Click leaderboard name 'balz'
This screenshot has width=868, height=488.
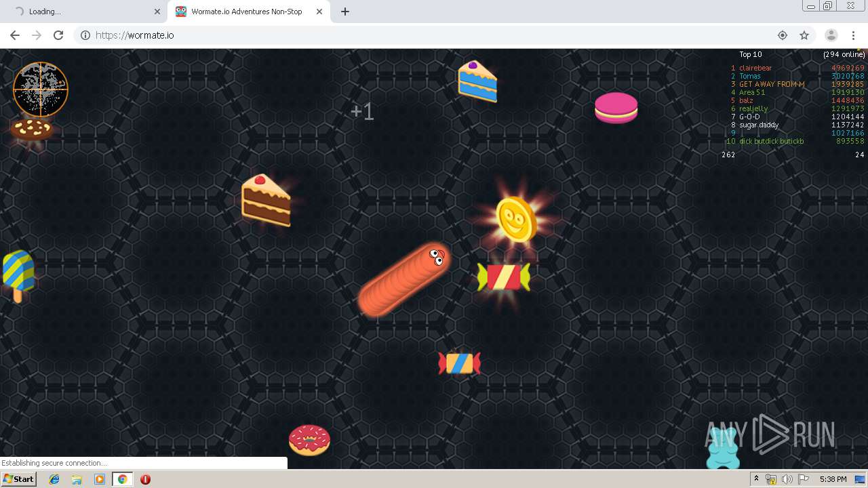[746, 100]
